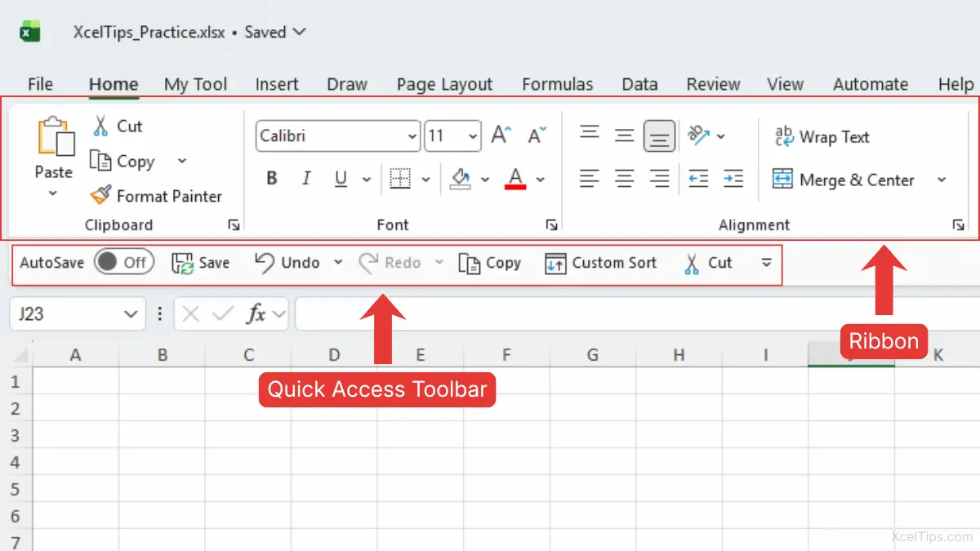Toggle Bold formatting
The width and height of the screenshot is (980, 551).
point(272,179)
